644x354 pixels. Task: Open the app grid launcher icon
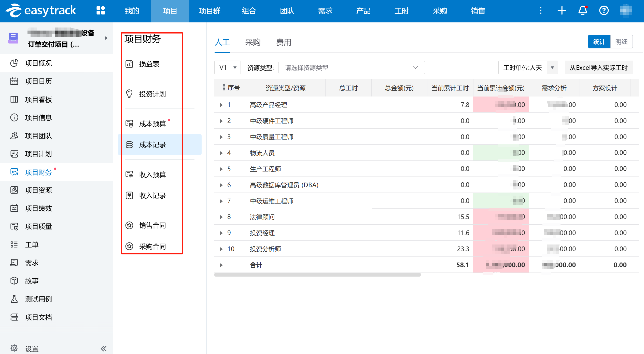(101, 11)
